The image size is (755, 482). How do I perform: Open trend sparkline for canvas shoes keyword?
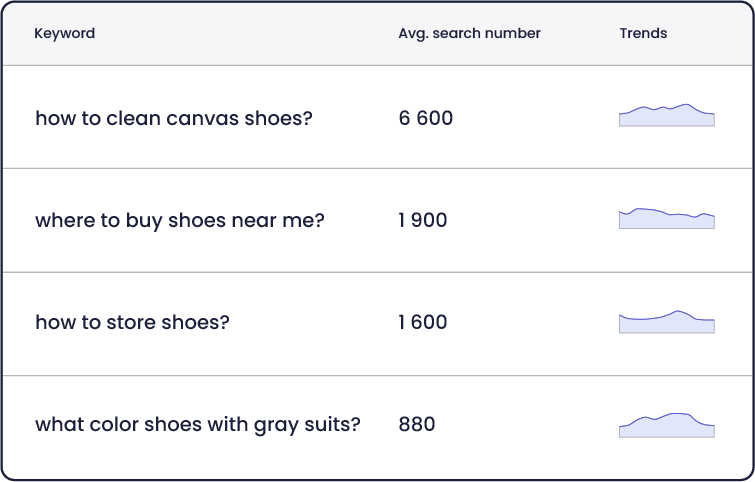(666, 115)
